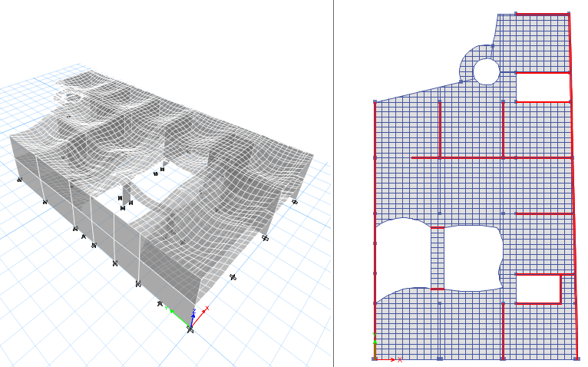Image resolution: width=588 pixels, height=367 pixels.
Task: Select the large irregular opening touching the left wall
Action: 403,259
